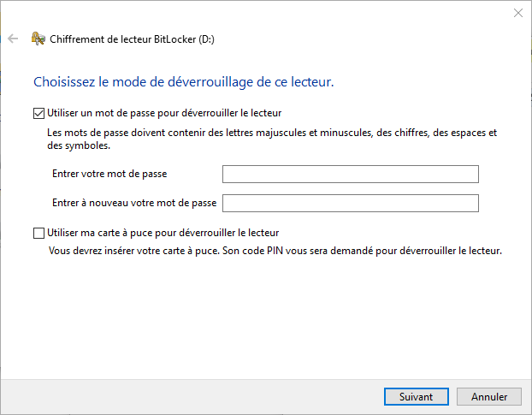Focus the 'Entrer votre mot de passe' field
This screenshot has width=532, height=415.
351,174
